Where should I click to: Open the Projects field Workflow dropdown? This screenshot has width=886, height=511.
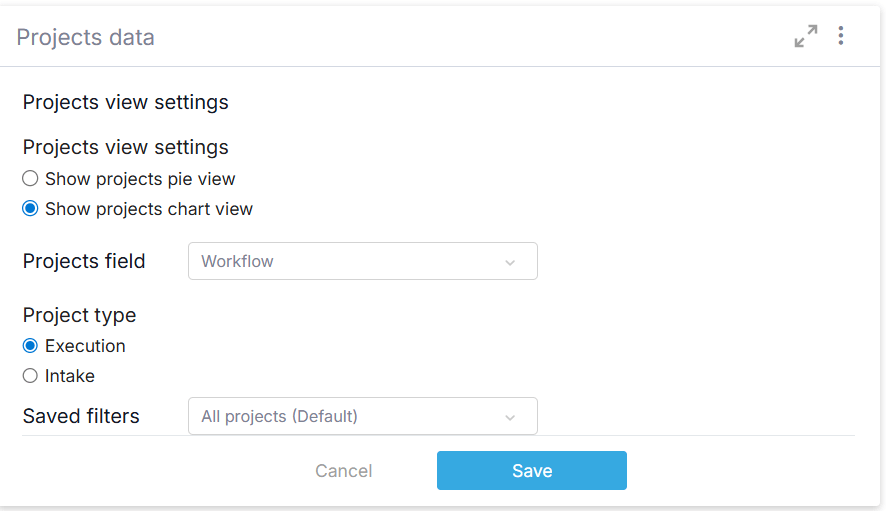(362, 261)
